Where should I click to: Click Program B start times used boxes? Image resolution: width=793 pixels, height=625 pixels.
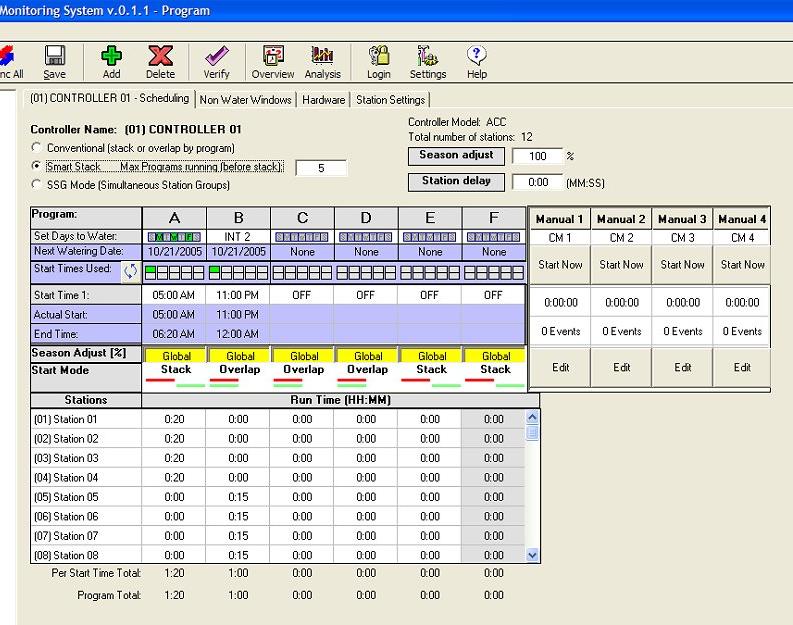coord(238,273)
